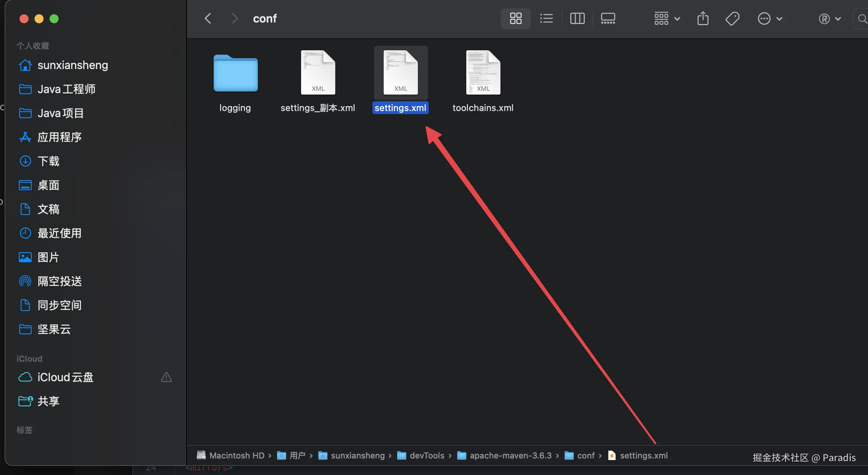The width and height of the screenshot is (868, 475).
Task: Click the Share toolbar icon
Action: coord(703,18)
